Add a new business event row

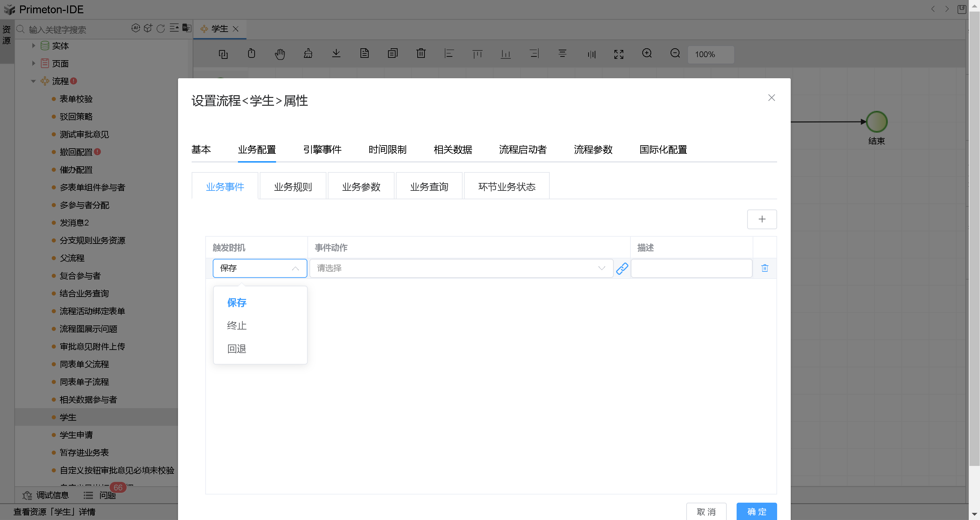tap(761, 219)
